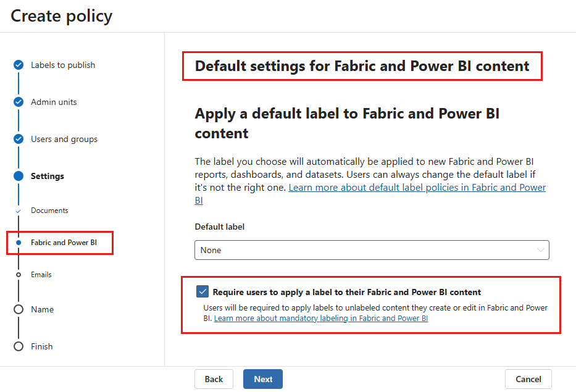Click the Documents substep checkmark icon
The image size is (576, 392).
coord(19,211)
